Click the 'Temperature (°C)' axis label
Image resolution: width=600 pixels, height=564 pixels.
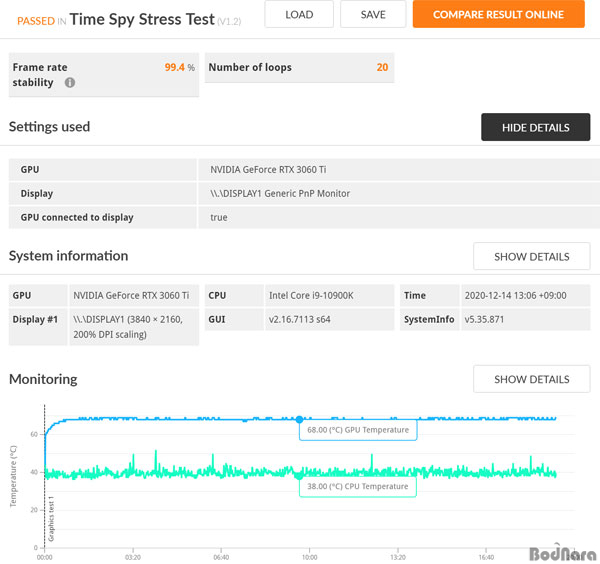pyautogui.click(x=13, y=476)
